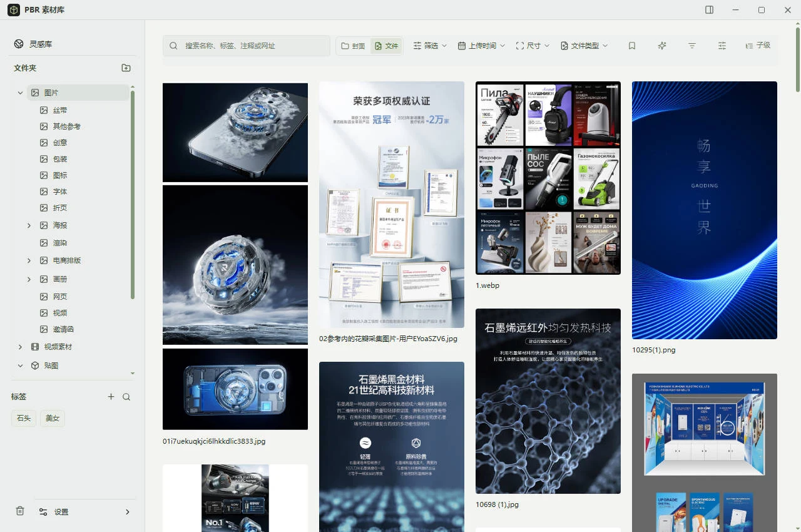The image size is (801, 532).
Task: Click the search magnifier icon
Action: click(x=173, y=46)
